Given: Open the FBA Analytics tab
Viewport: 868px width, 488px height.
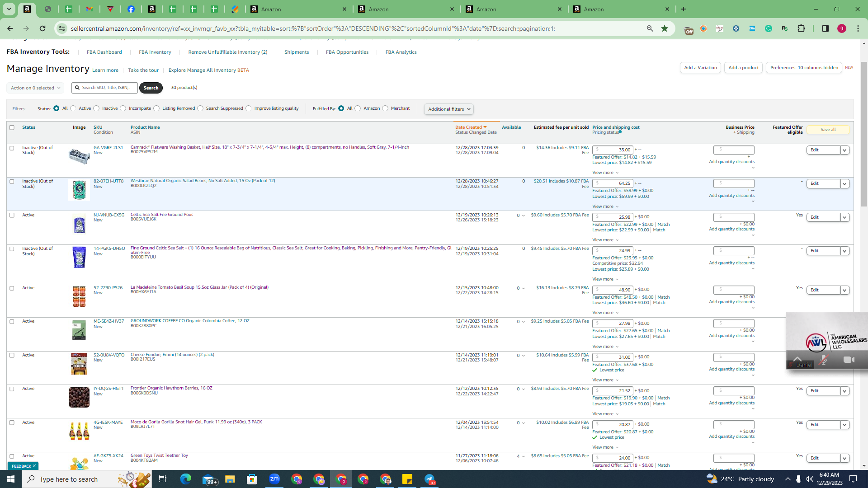Looking at the screenshot, I should click(x=401, y=52).
